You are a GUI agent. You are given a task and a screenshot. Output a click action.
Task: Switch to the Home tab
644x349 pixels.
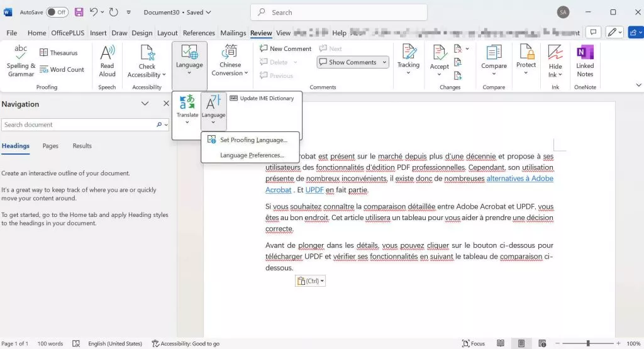[x=36, y=33]
